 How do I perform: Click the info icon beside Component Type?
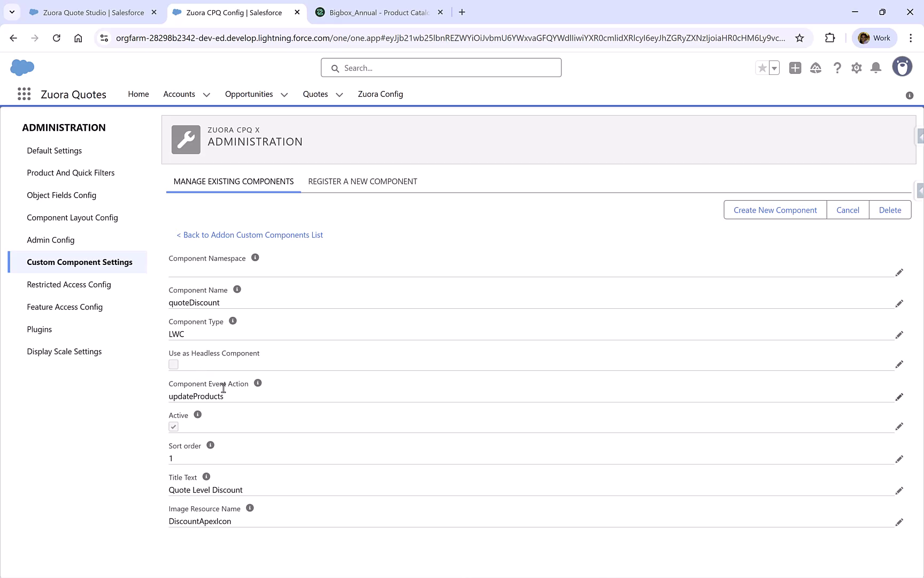232,321
